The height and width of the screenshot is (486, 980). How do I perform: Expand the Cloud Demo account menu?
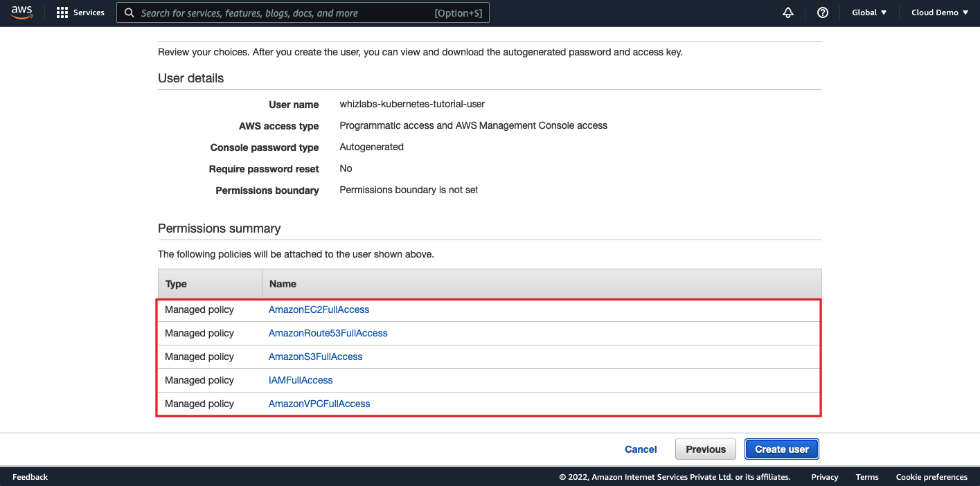(940, 12)
